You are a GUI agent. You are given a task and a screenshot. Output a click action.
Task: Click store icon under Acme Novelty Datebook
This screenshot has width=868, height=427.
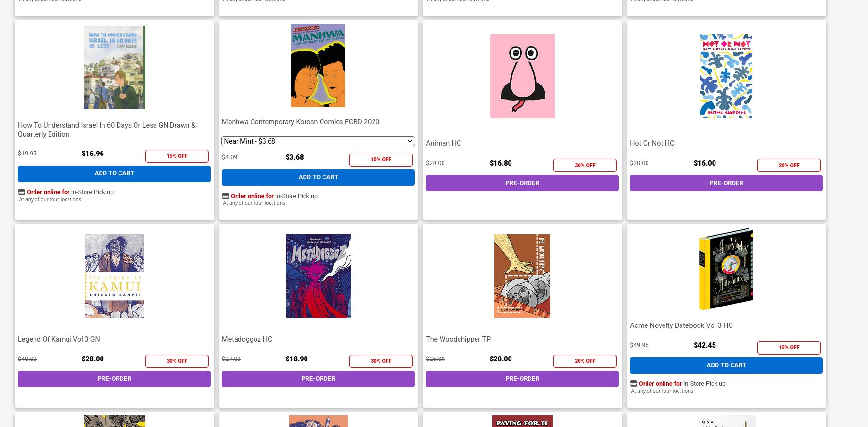pyautogui.click(x=633, y=384)
